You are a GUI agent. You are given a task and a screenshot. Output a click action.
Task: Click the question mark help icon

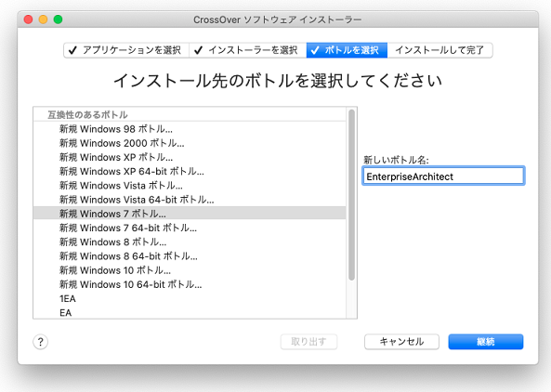tap(40, 342)
